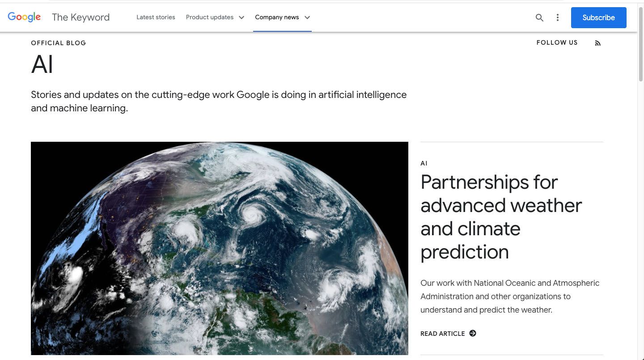Viewport: 644px width, 360px height.
Task: Open the Partnerships for advanced weather headline
Action: click(x=501, y=217)
